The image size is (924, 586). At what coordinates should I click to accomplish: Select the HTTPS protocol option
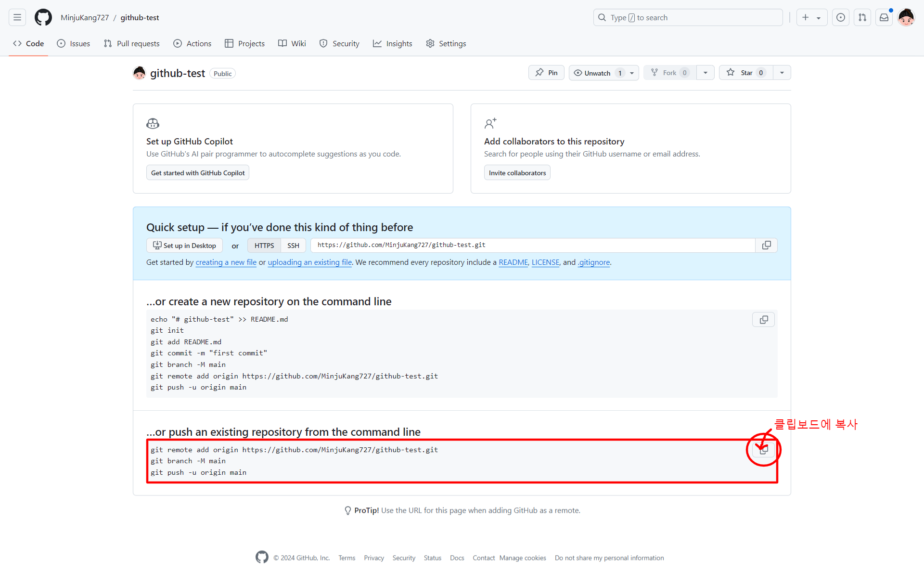coord(264,246)
